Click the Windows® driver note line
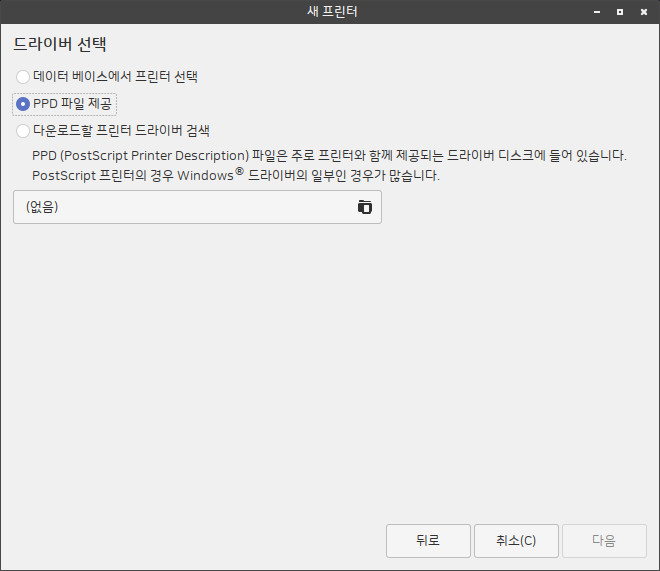The width and height of the screenshot is (660, 571). [236, 175]
